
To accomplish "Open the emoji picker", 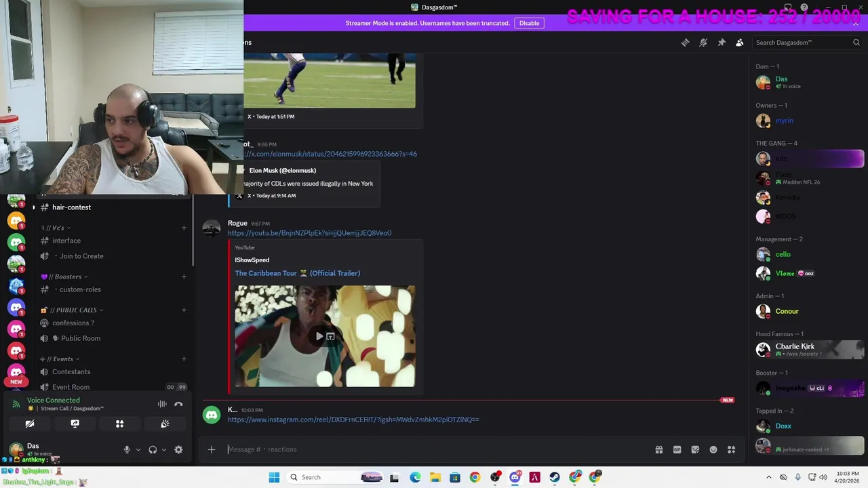I will coord(713,449).
